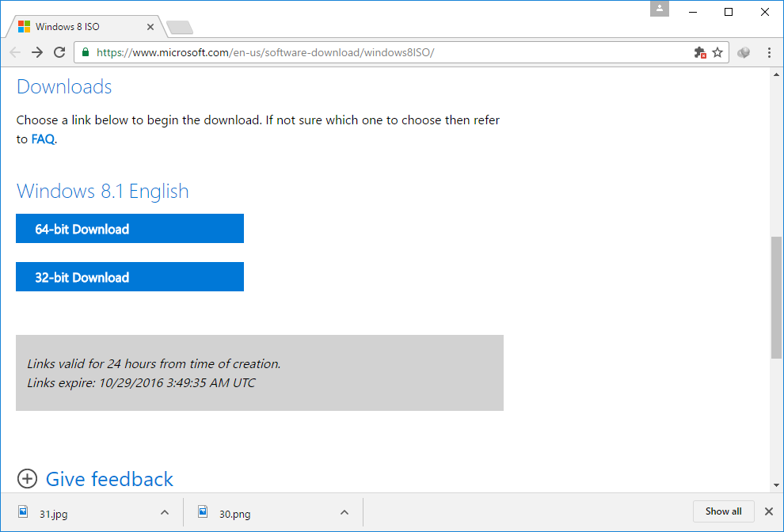This screenshot has height=532, width=784.
Task: Start the 64-bit Download
Action: (130, 229)
